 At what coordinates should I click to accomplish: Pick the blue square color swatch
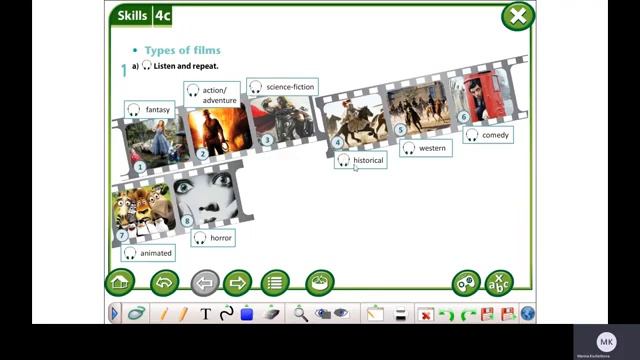247,313
